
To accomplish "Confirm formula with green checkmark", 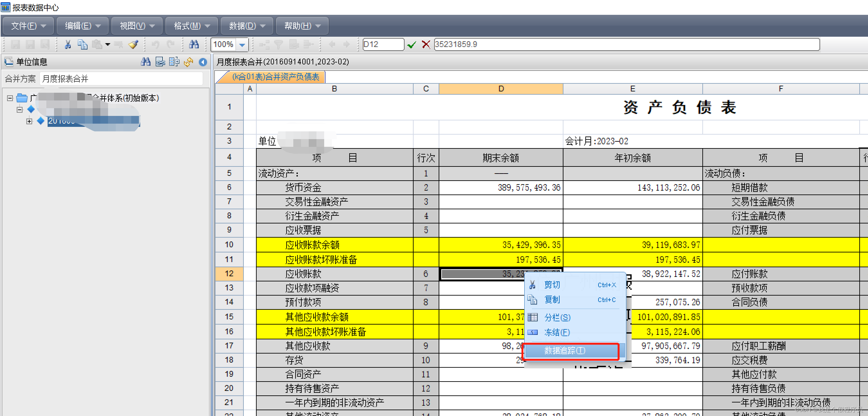I will [x=411, y=44].
